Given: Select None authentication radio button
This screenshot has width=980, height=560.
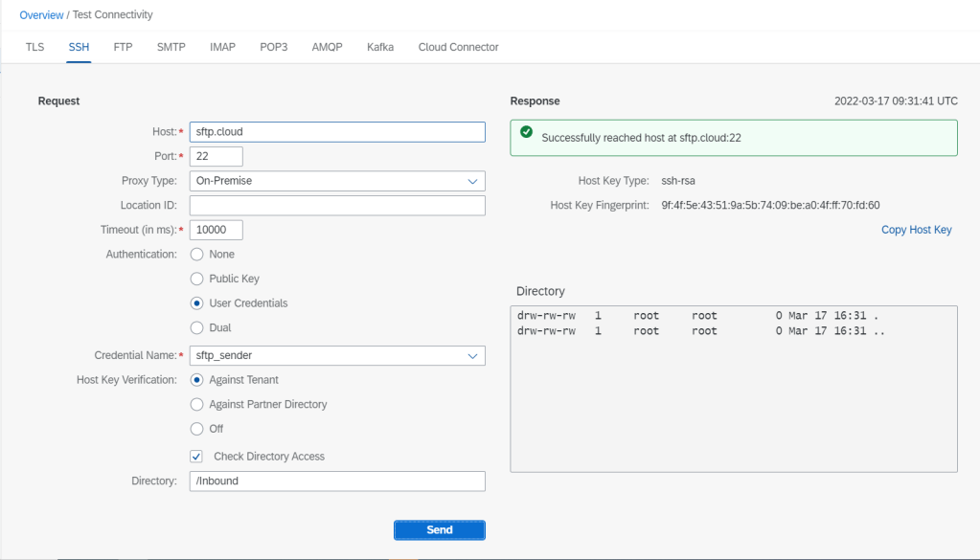Looking at the screenshot, I should point(197,255).
